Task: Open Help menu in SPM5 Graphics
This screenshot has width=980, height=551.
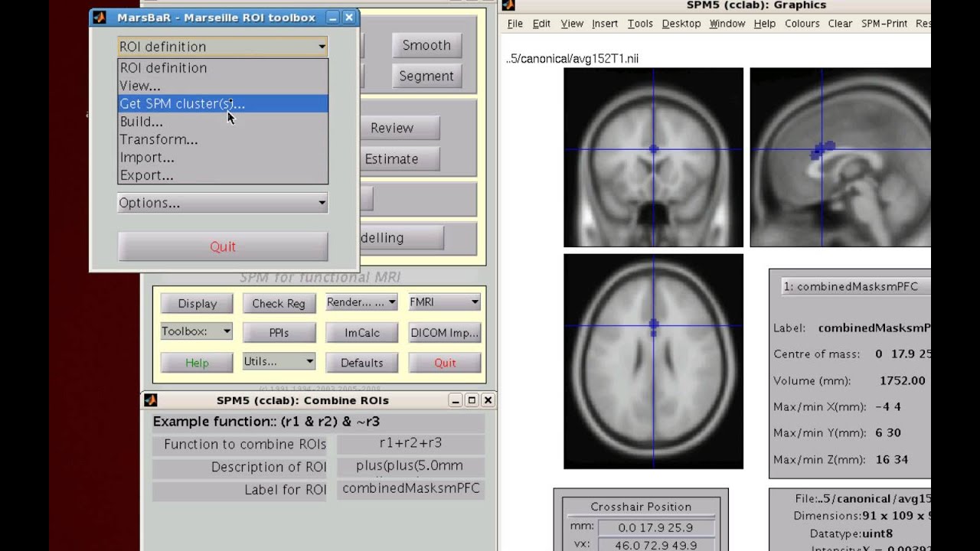Action: tap(765, 24)
